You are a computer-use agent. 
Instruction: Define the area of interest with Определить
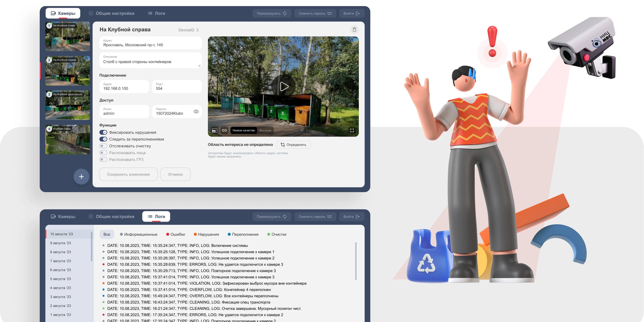coord(293,145)
